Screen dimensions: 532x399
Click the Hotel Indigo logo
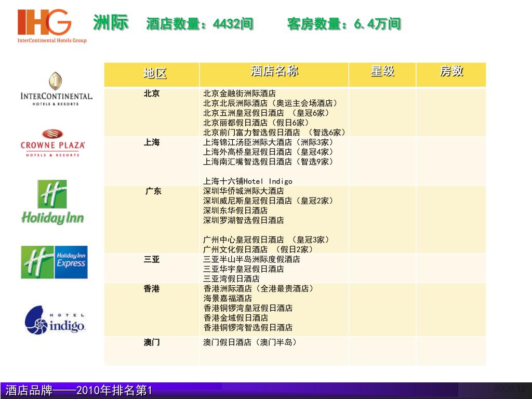[55, 320]
